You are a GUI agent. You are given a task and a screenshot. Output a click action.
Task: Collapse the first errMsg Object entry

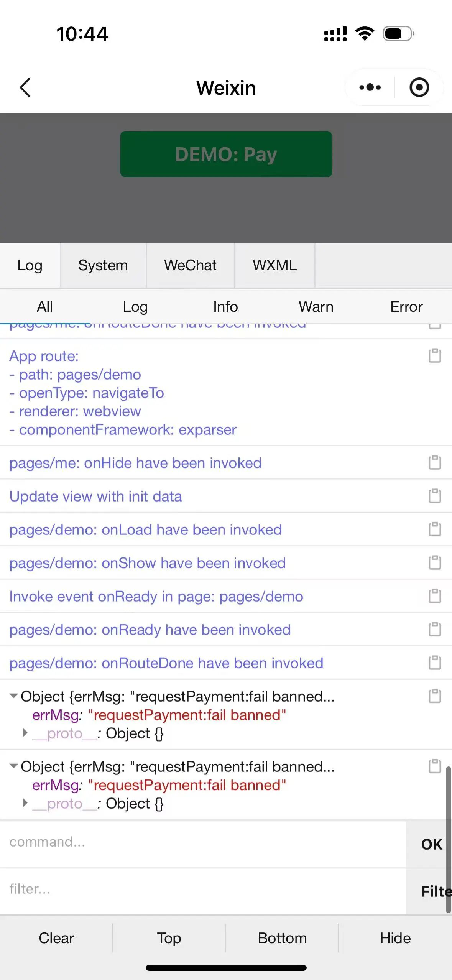pos(14,696)
